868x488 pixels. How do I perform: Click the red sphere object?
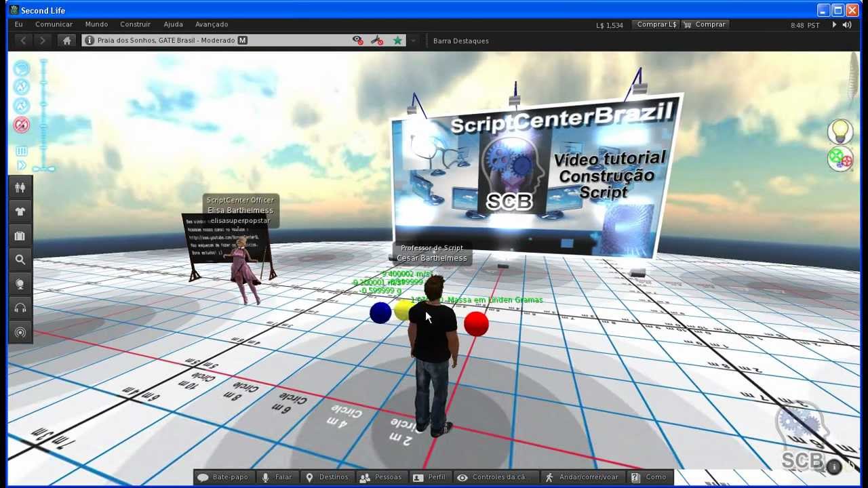pos(476,324)
